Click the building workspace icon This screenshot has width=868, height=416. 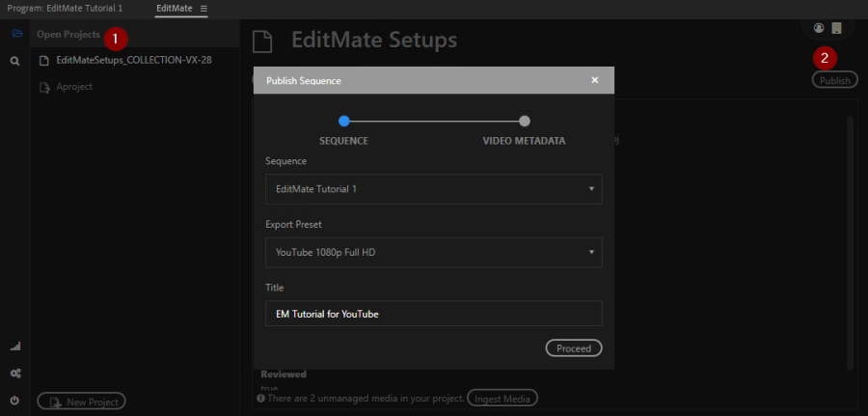(836, 28)
